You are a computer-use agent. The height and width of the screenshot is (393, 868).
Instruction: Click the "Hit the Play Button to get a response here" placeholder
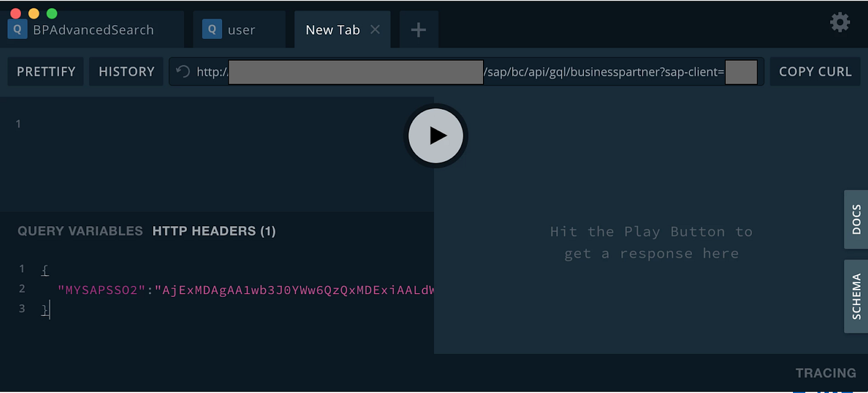[651, 242]
